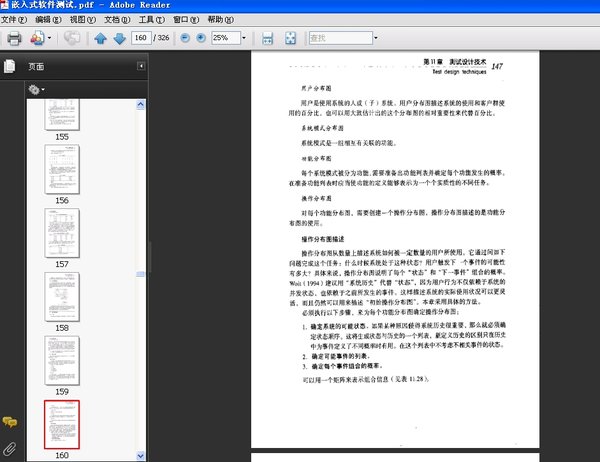Click the fit full page icon
The image size is (600, 462).
point(290,38)
